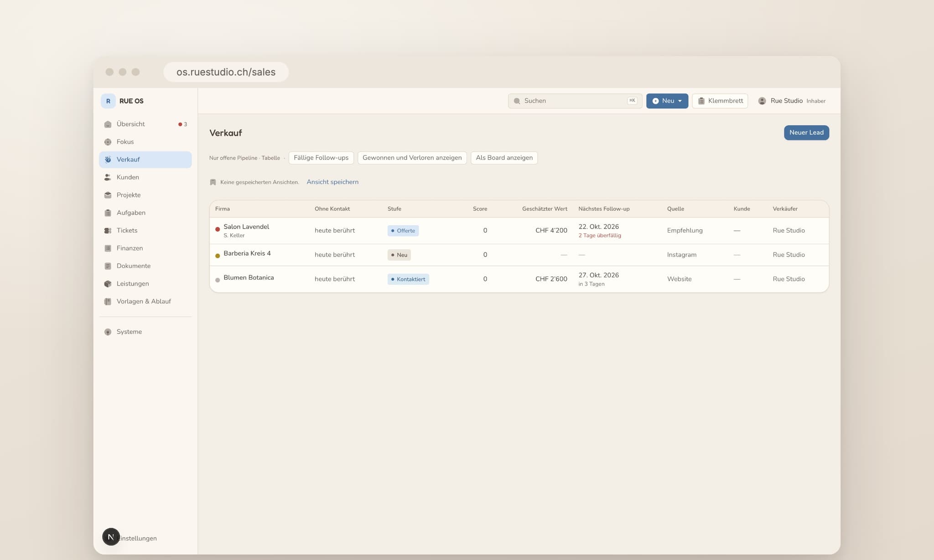Click the Vorlagen & Ablauf notebook icon
Viewport: 934px width, 560px height.
[108, 302]
